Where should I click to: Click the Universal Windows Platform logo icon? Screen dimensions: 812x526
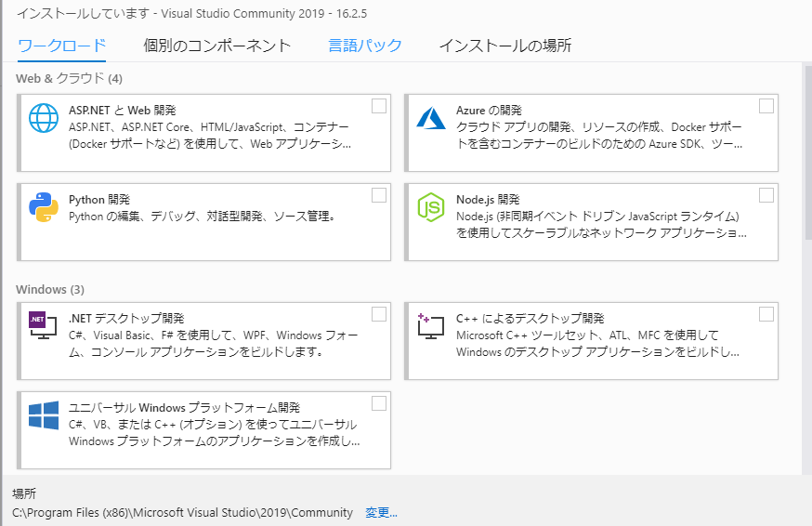pos(44,415)
